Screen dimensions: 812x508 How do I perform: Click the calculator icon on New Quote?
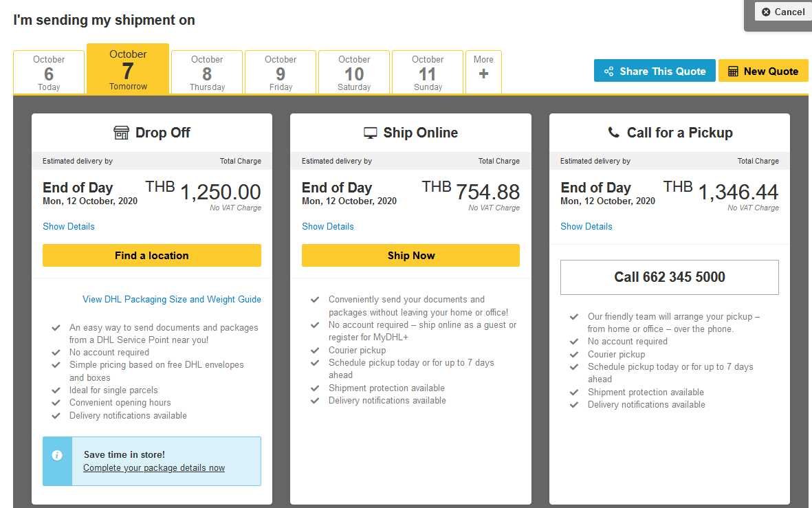click(x=733, y=71)
